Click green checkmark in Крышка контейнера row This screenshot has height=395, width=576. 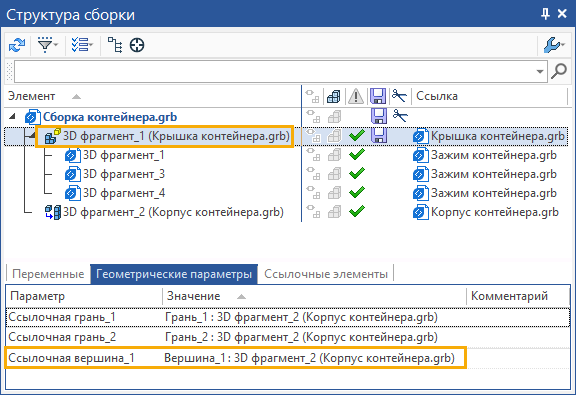click(357, 136)
